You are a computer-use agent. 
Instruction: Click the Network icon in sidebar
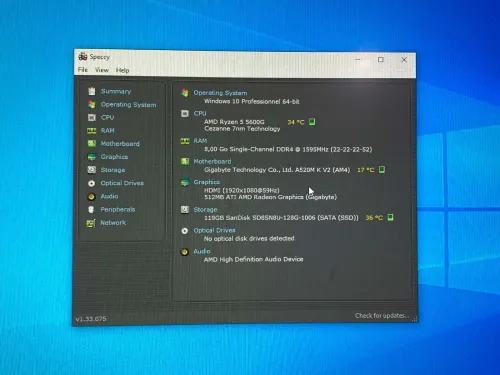click(91, 223)
